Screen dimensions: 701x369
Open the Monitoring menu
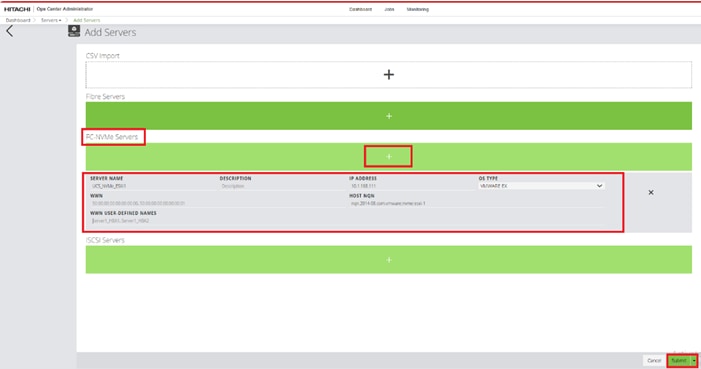(418, 9)
